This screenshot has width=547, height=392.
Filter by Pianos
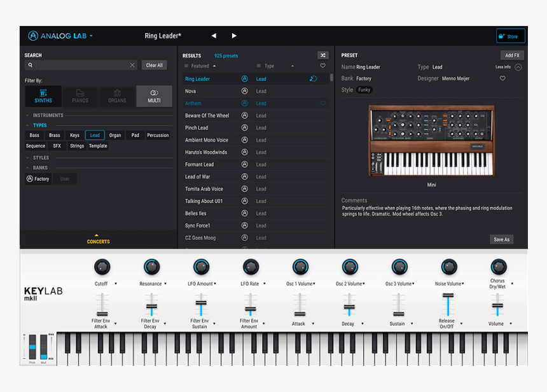[80, 96]
